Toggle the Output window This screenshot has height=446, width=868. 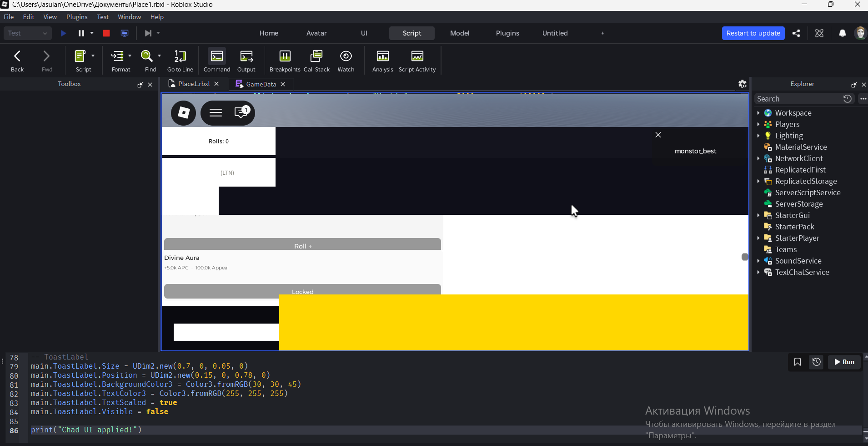(x=246, y=61)
